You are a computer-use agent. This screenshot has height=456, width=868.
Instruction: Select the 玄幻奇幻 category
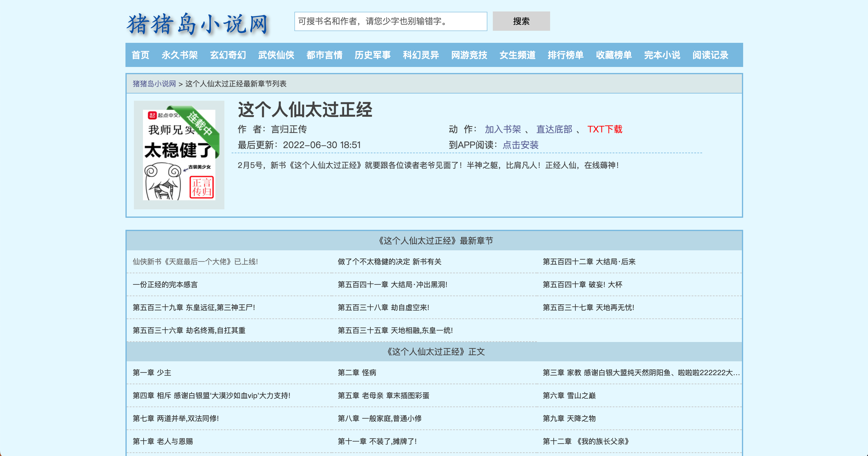[228, 55]
